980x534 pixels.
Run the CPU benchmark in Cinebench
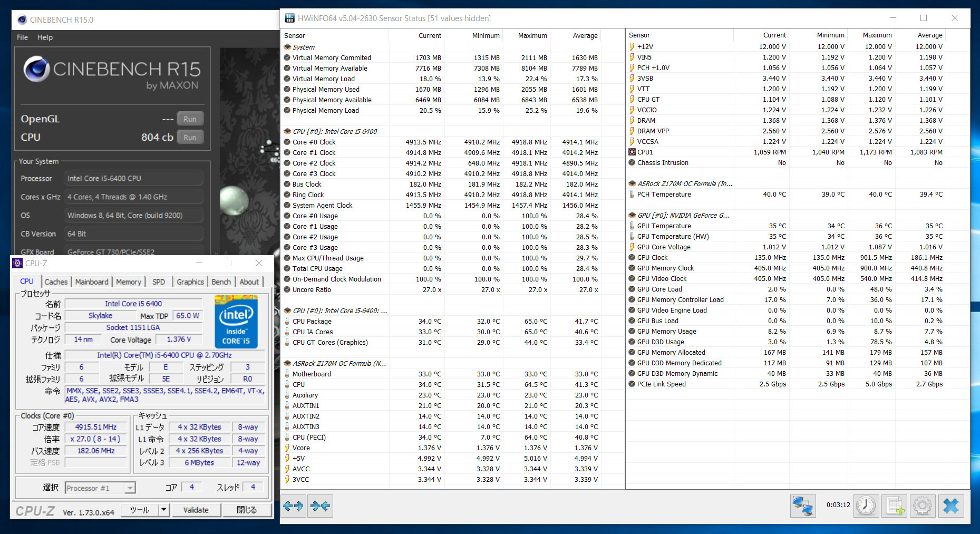(190, 138)
